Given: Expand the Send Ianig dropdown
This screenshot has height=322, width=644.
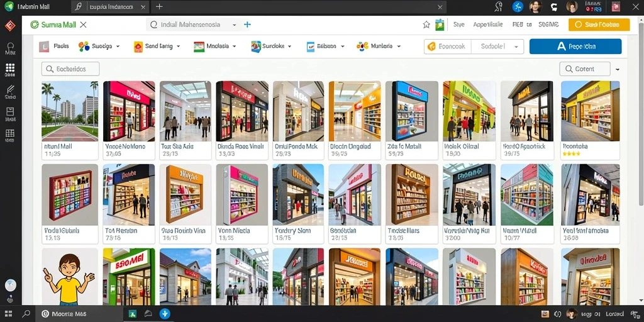Looking at the screenshot, I should [x=178, y=47].
